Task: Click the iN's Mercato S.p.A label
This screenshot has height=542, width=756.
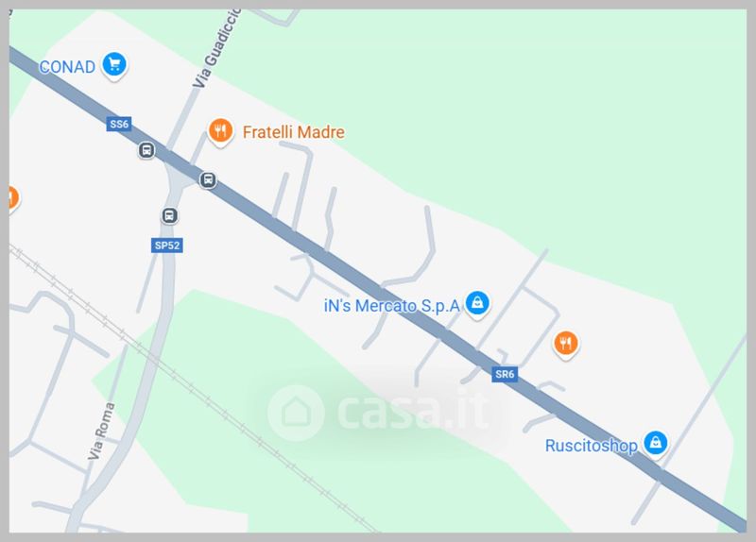Action: click(x=391, y=305)
